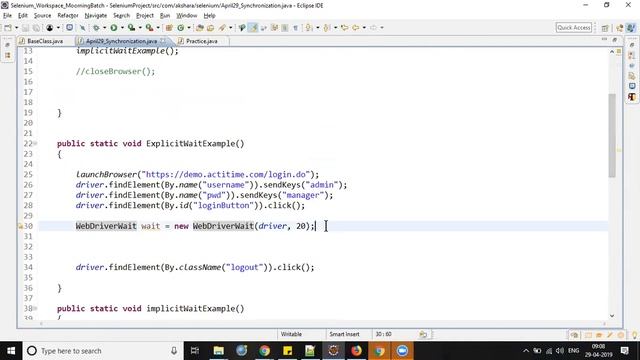
Task: Click Previous Annotation toolbar icon
Action: tap(327, 28)
